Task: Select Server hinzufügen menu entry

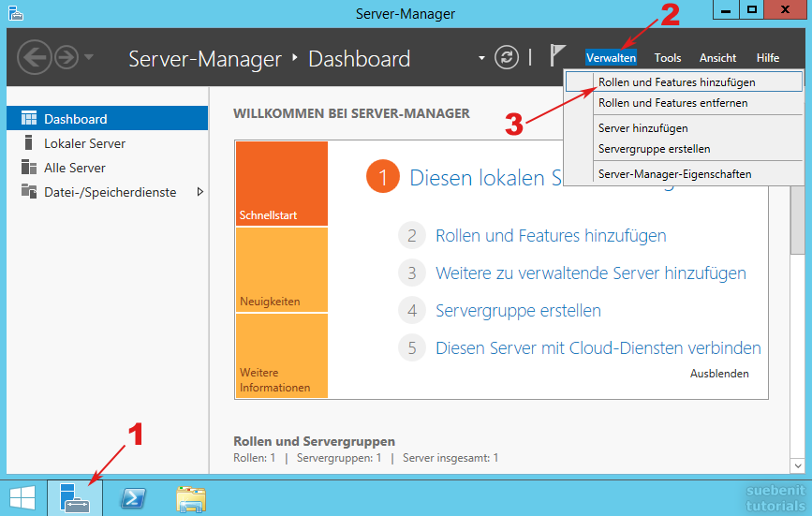Action: [x=684, y=128]
